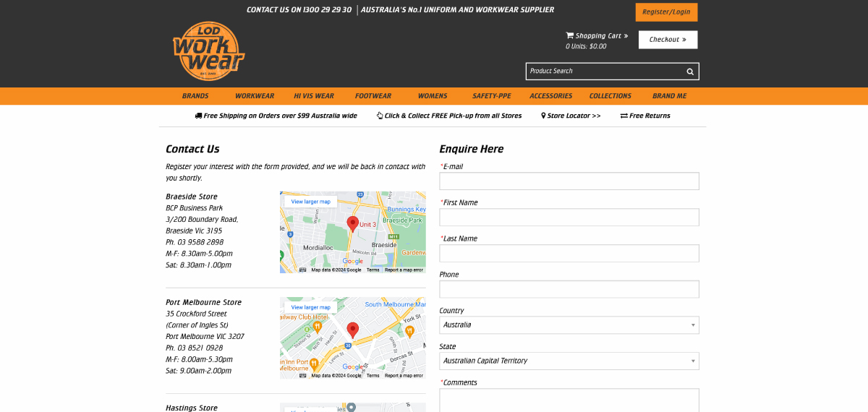
Task: Click Report a map error on Braeside map
Action: [404, 270]
